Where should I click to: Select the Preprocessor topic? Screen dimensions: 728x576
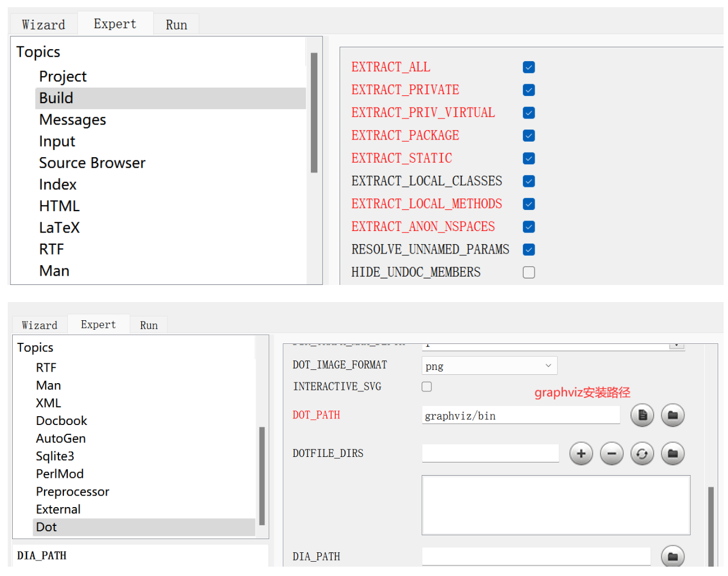point(72,491)
